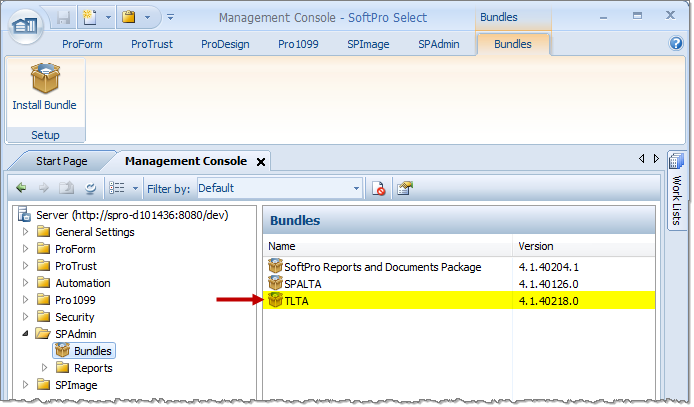Expand the Reports subfolder under SPAdmin

pyautogui.click(x=44, y=368)
